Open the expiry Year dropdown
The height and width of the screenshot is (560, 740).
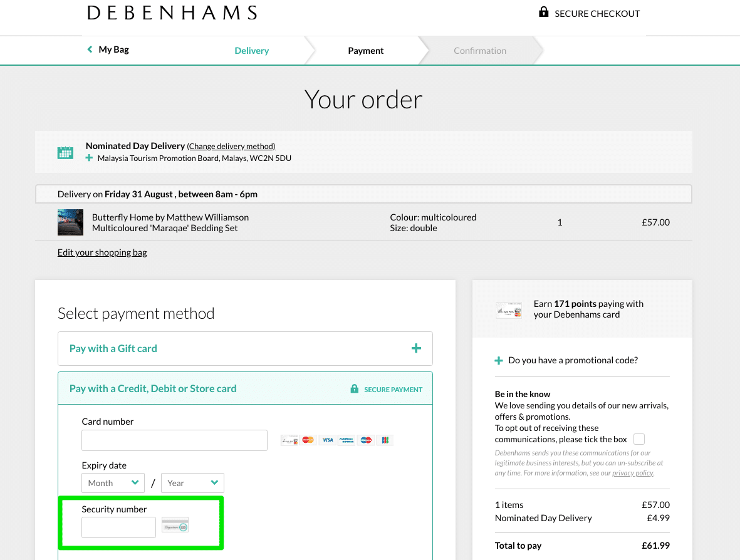point(192,483)
